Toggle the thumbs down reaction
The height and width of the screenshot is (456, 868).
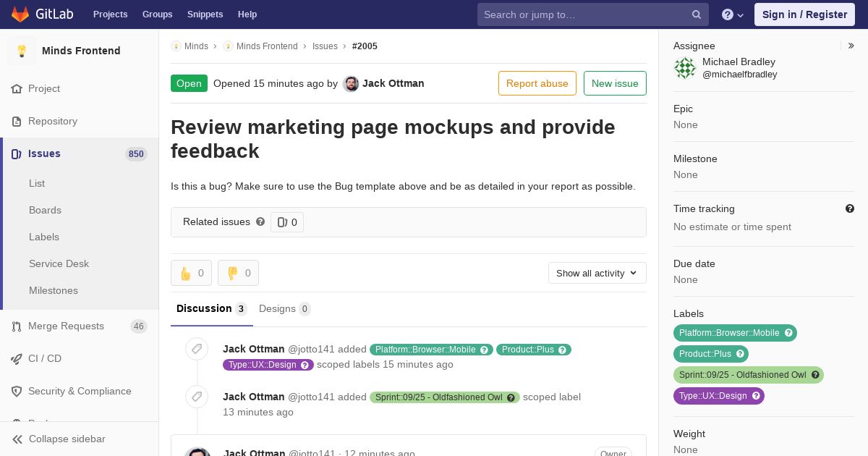tap(239, 273)
